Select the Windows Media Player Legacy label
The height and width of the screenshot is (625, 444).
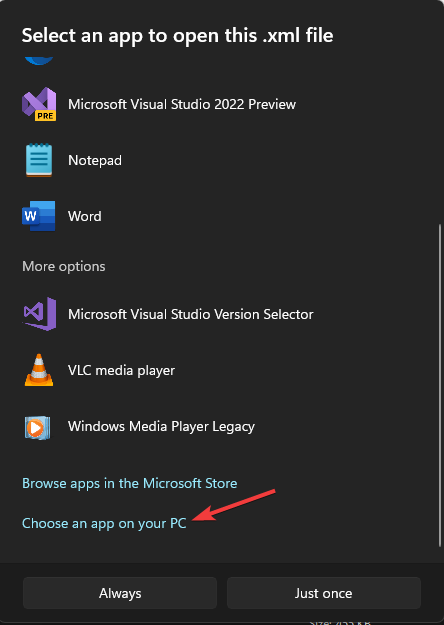(x=161, y=426)
